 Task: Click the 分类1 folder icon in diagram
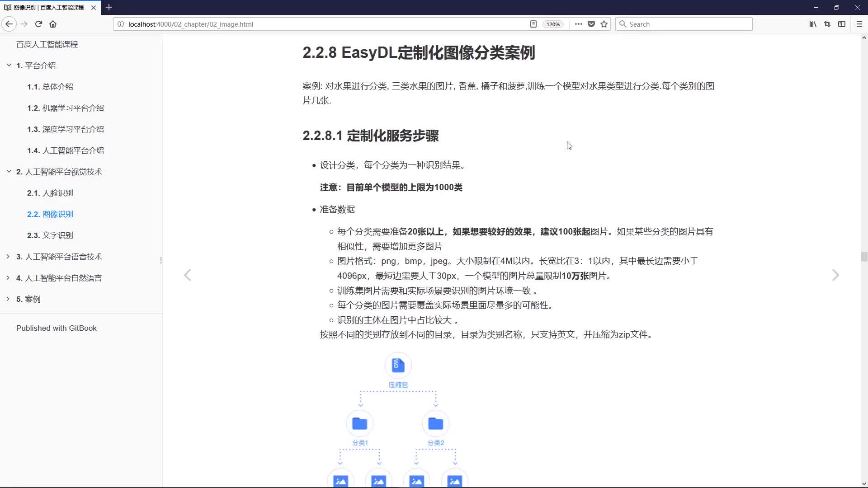[360, 423]
